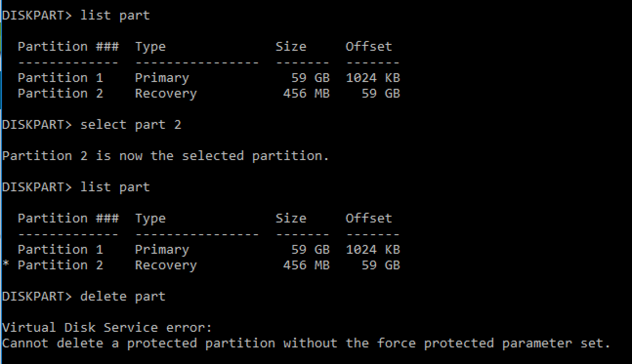Click "Primary" in the first partition listing
Screen dimensions: 632x364
click(x=162, y=78)
